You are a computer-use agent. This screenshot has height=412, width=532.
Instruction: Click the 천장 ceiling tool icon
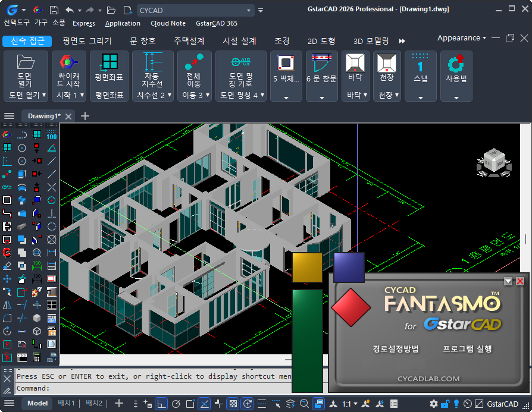[x=386, y=63]
